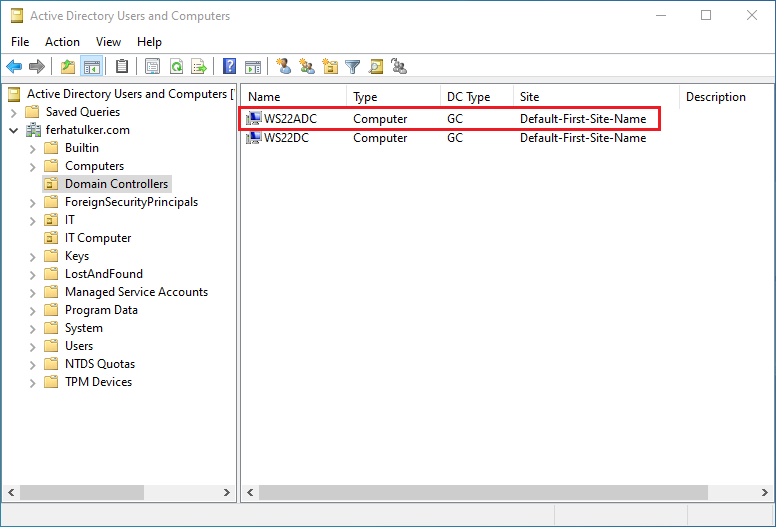776x527 pixels.
Task: Click the Create new group icon
Action: 307,66
